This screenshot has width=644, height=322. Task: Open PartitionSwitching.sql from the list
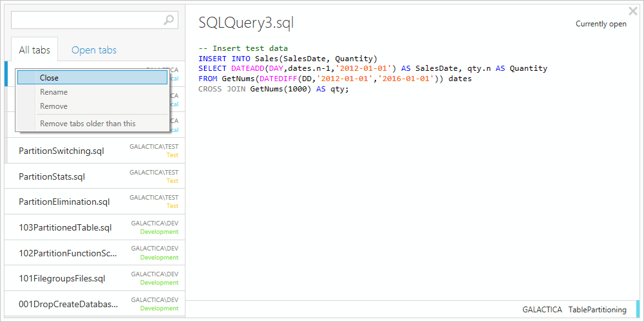tap(61, 151)
